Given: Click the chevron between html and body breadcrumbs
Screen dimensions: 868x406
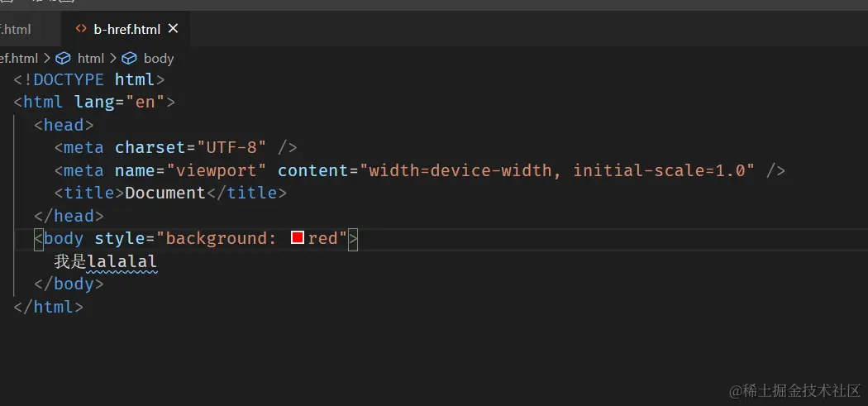Looking at the screenshot, I should [112, 58].
